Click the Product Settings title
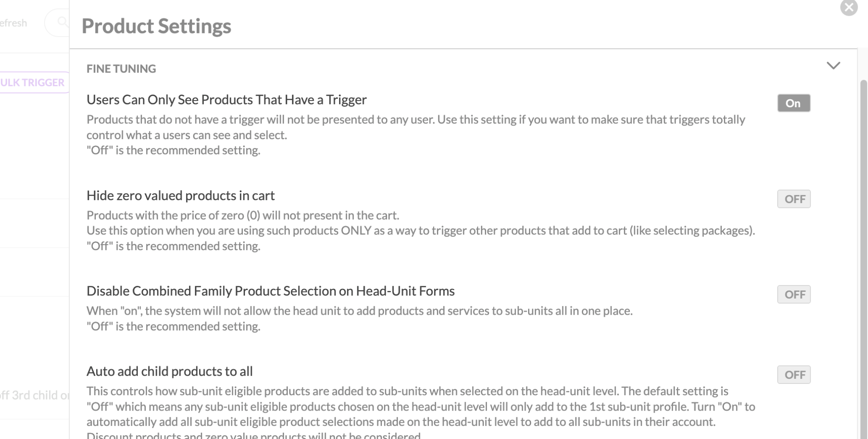868x439 pixels. coord(156,26)
